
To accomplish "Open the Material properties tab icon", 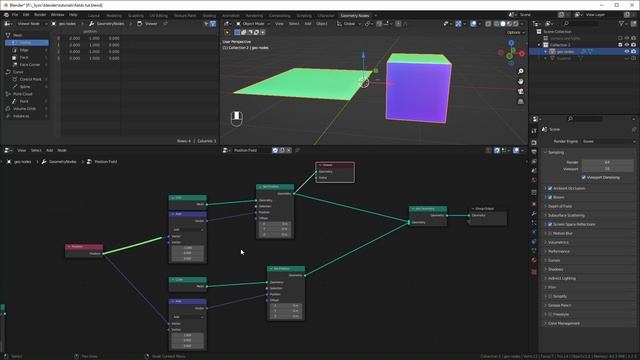I will tap(534, 260).
